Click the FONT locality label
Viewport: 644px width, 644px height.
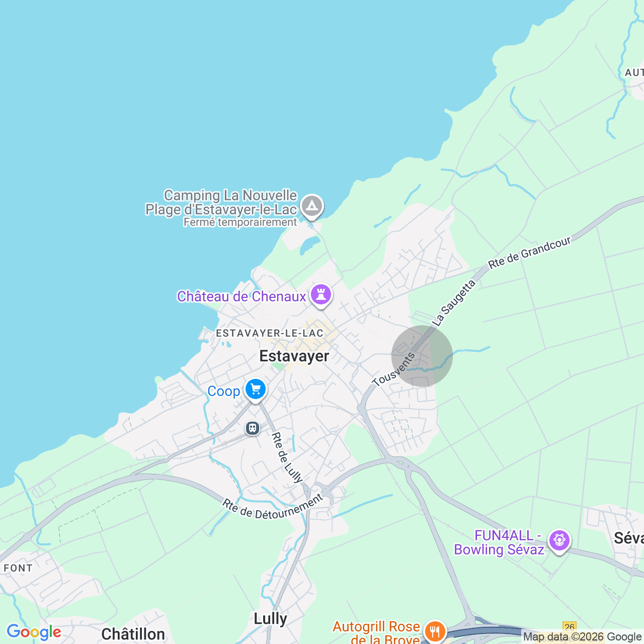18,568
